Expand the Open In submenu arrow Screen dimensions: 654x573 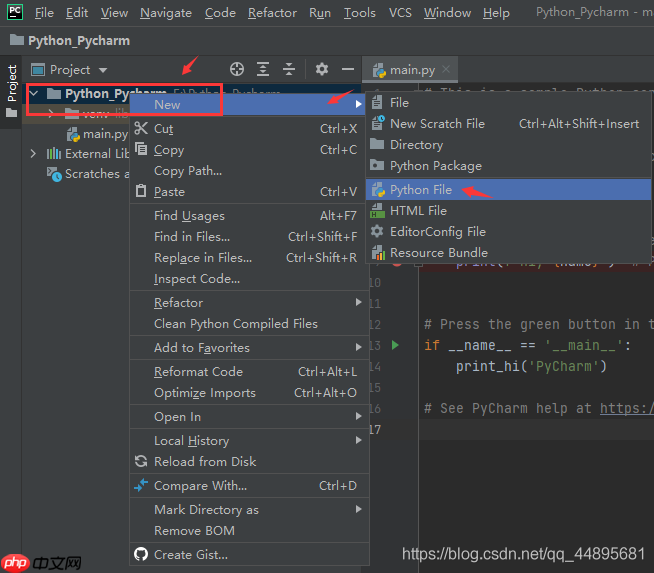click(358, 416)
